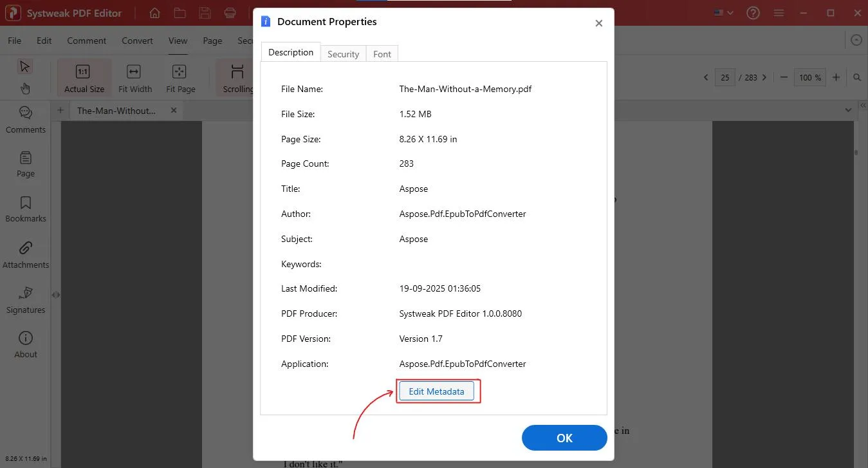Open the Convert menu
This screenshot has width=868, height=468.
pyautogui.click(x=137, y=40)
